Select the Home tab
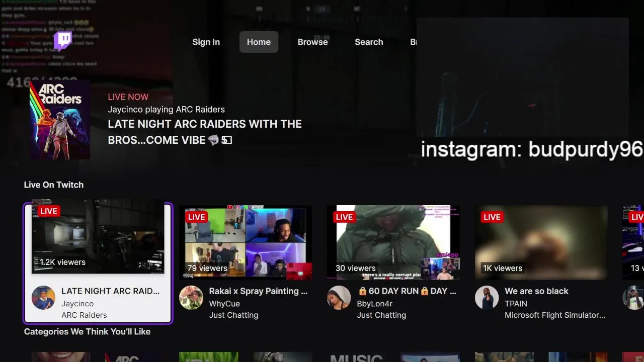 259,42
